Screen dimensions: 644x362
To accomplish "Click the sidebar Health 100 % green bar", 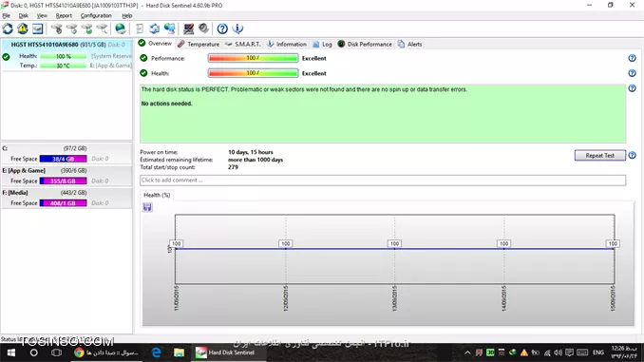I will click(x=64, y=56).
